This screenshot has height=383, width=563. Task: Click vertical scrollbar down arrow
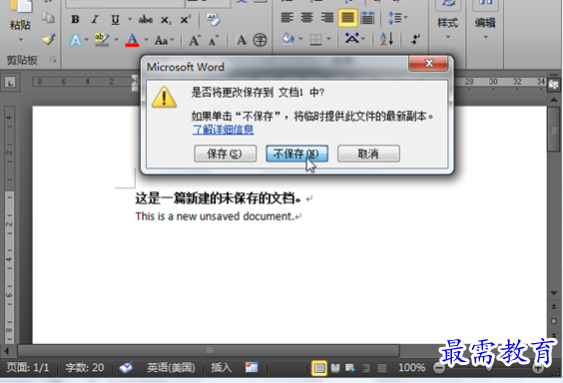[553, 293]
